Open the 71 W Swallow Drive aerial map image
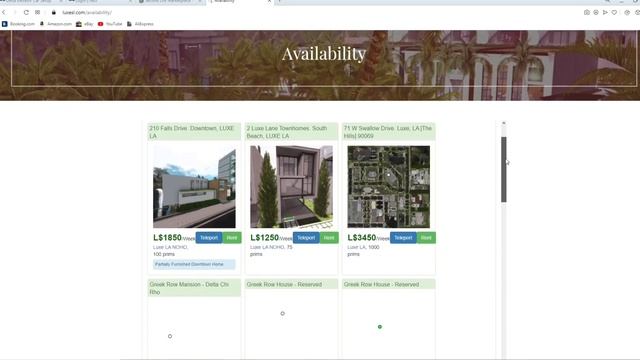 coord(389,187)
